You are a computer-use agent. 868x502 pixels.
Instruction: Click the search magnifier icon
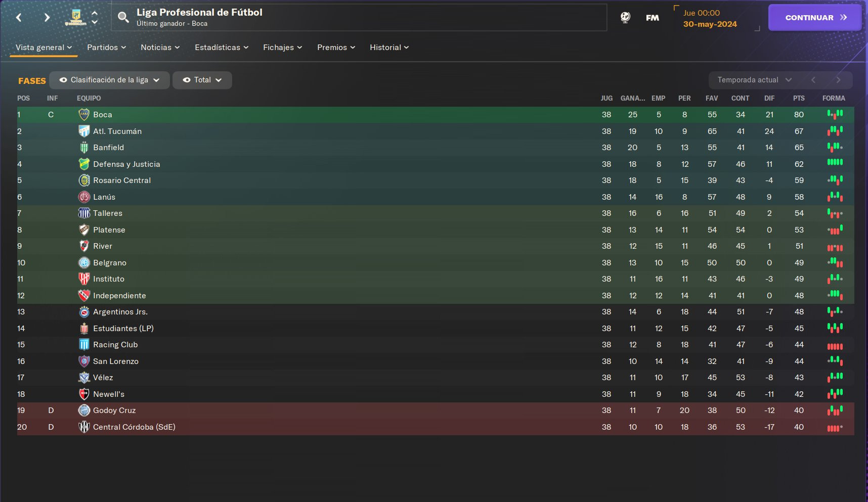pos(123,18)
